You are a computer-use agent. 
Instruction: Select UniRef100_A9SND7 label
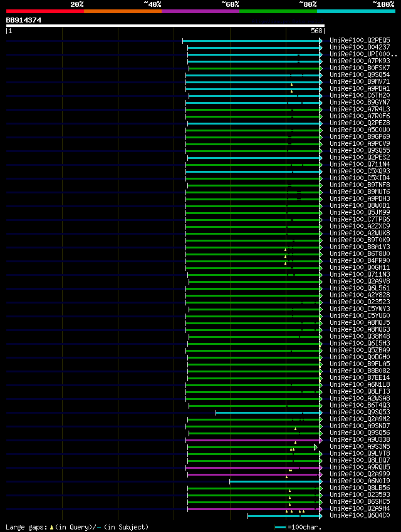pos(360,426)
